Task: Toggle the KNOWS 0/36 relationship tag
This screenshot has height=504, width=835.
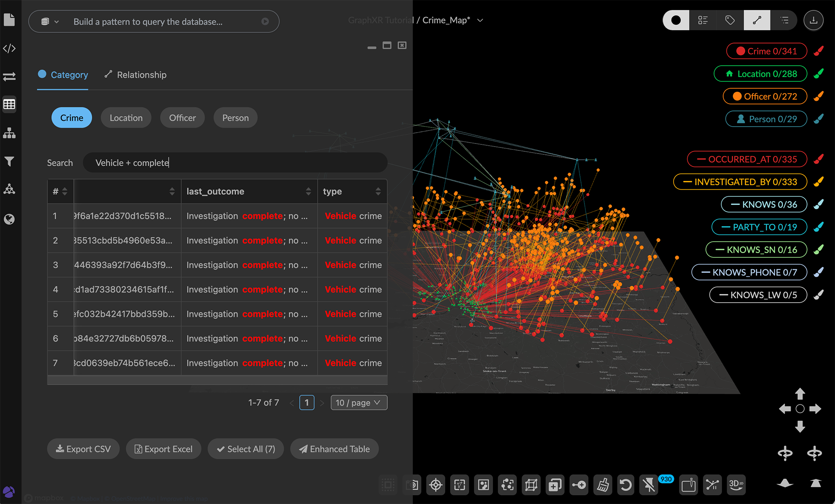Action: click(x=764, y=204)
